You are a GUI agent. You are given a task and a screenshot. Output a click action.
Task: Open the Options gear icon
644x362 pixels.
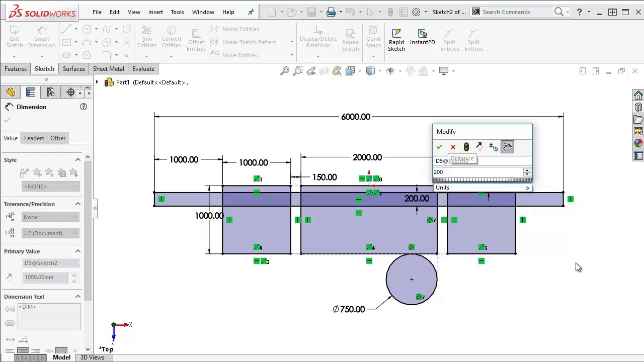click(x=416, y=12)
